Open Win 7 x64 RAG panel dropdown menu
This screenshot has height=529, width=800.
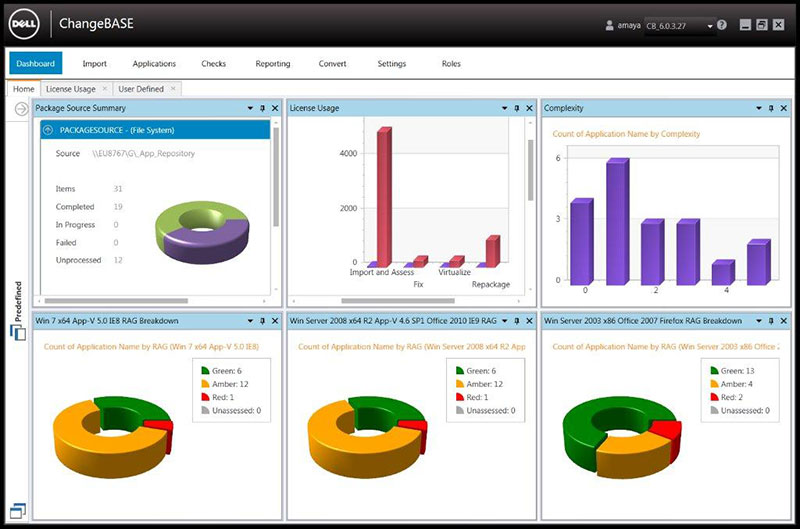pos(250,321)
